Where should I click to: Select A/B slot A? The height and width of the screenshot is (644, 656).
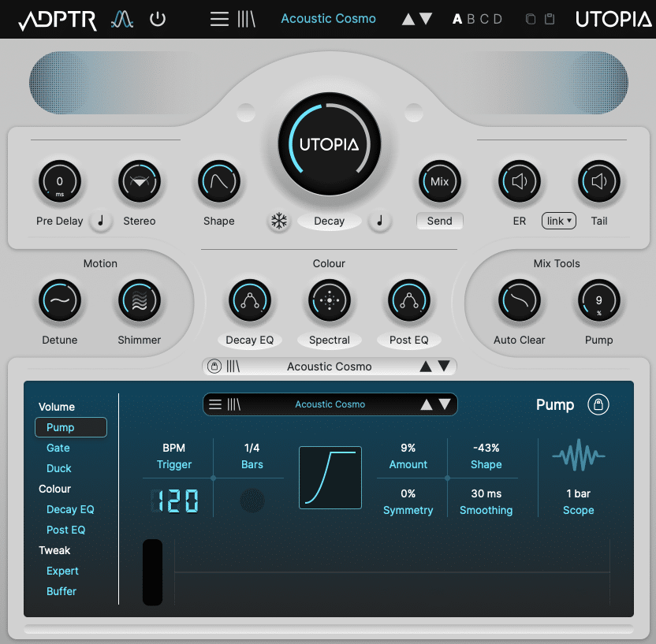(x=457, y=19)
